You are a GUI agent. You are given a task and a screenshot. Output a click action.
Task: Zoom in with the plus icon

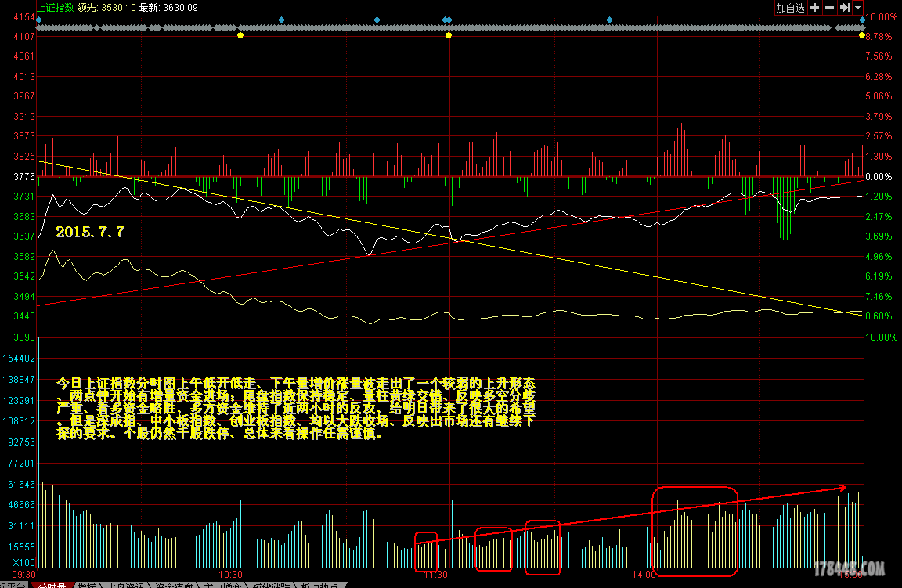coord(814,8)
